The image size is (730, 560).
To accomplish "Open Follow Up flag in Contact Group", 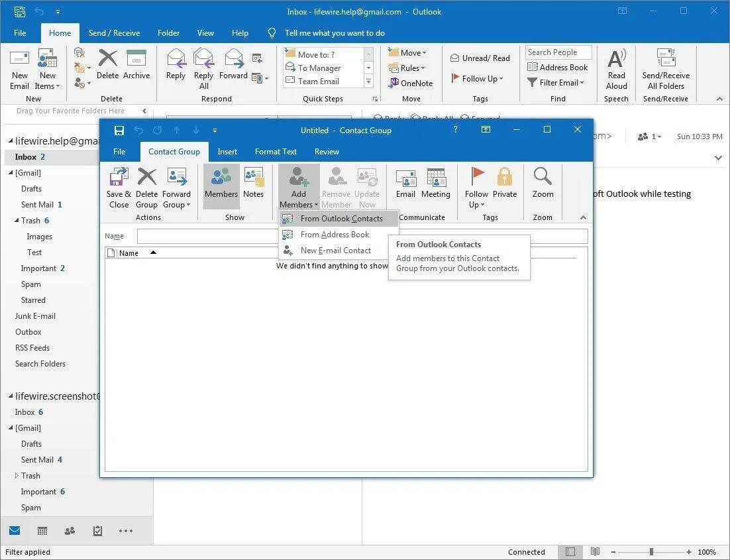I will (x=476, y=188).
